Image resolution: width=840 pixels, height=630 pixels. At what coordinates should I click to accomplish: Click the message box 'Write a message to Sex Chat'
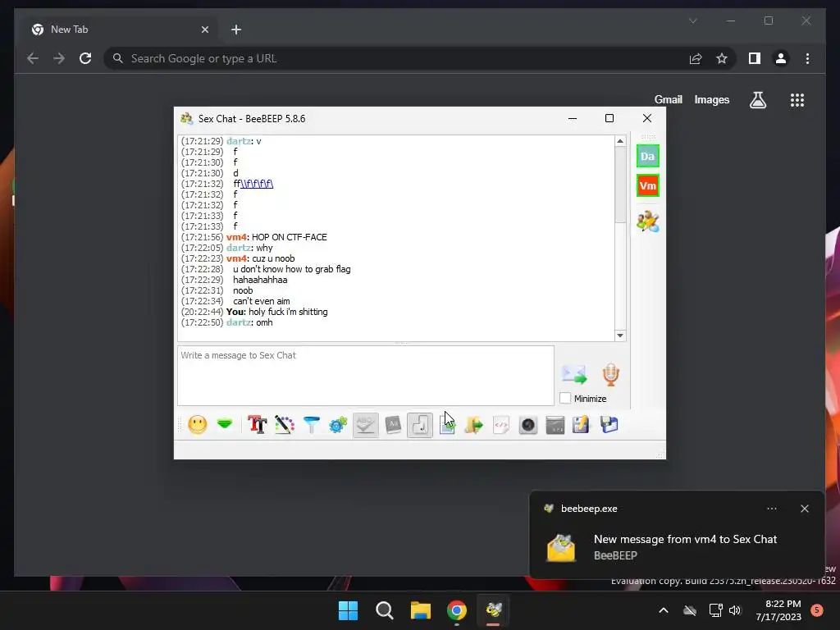(365, 375)
